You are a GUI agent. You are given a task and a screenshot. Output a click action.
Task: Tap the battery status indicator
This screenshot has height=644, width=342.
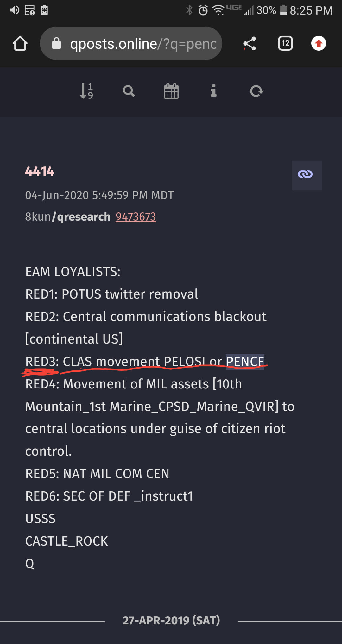point(283,10)
